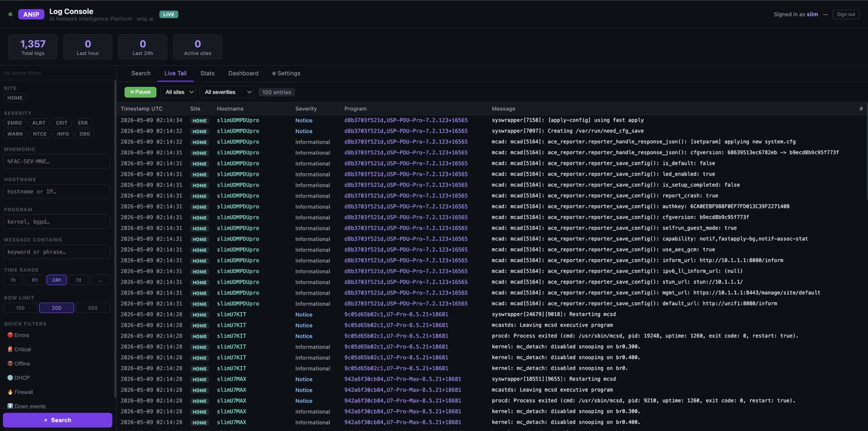Click the 'selfrun_guest_mode: true' log message

tap(614, 228)
